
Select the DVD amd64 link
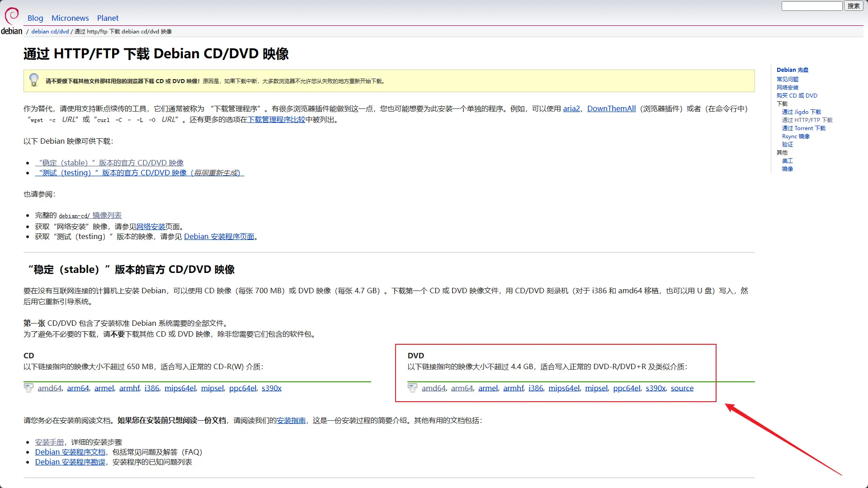point(434,388)
